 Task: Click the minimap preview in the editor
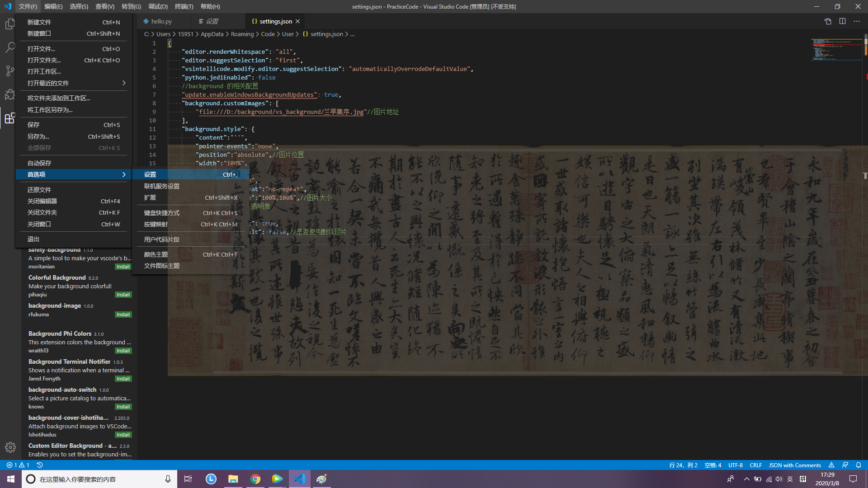[836, 50]
